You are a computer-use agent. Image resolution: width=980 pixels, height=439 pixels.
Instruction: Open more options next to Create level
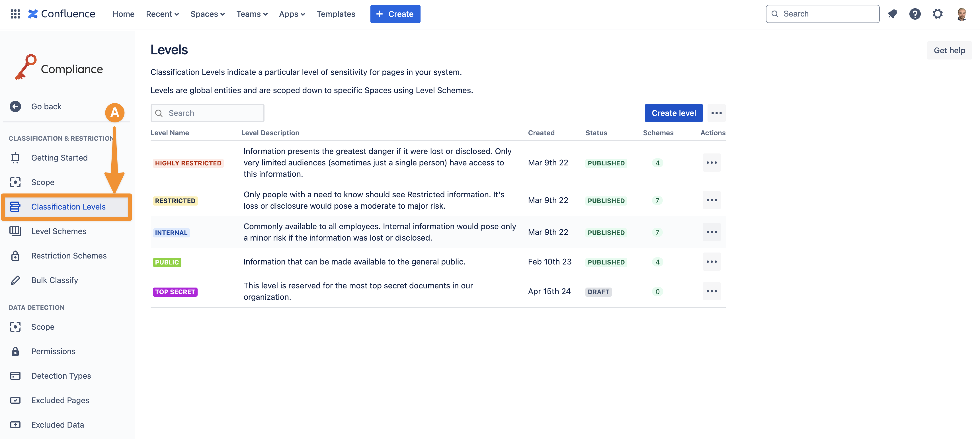point(716,113)
